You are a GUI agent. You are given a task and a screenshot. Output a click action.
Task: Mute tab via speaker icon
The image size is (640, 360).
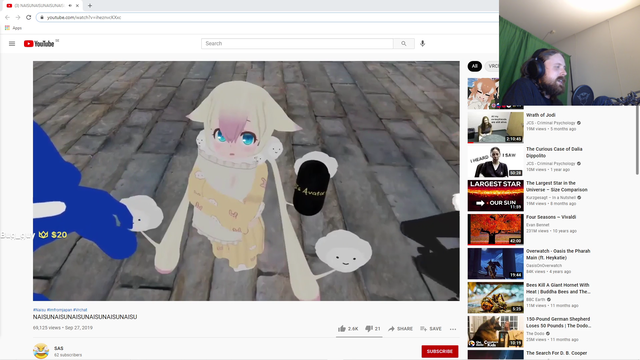[x=70, y=6]
